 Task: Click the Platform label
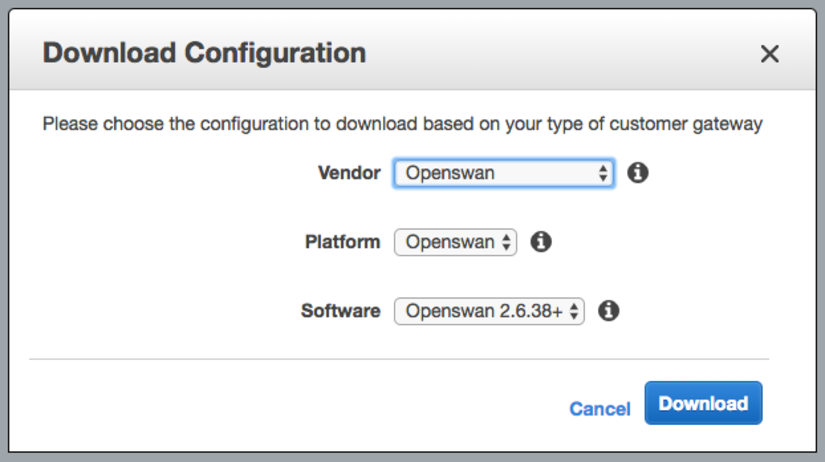(343, 242)
